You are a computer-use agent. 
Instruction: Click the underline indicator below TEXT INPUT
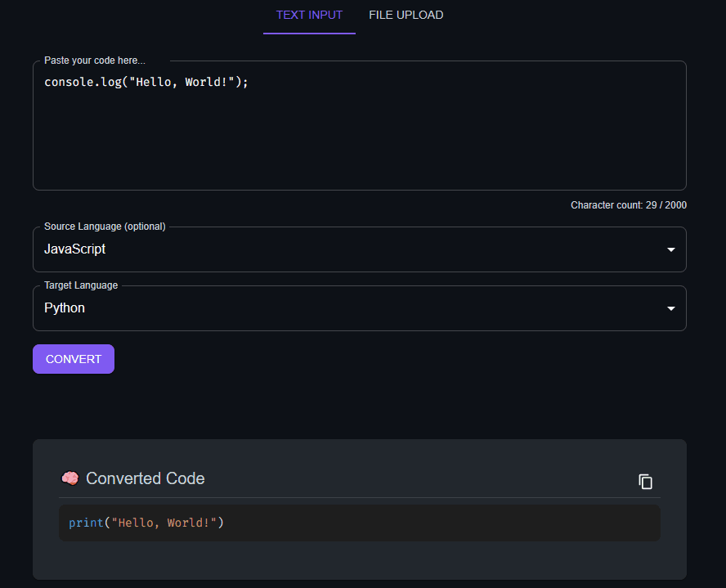tap(309, 33)
